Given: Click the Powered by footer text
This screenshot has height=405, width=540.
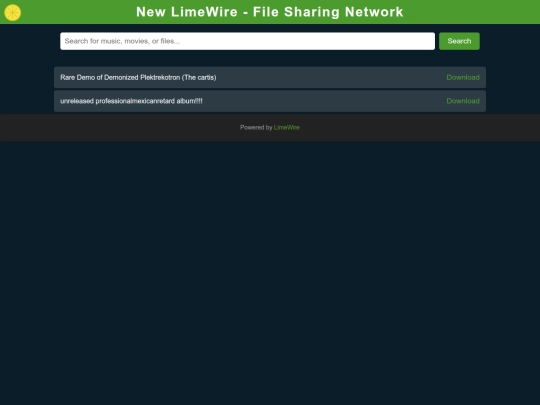Looking at the screenshot, I should pos(256,127).
